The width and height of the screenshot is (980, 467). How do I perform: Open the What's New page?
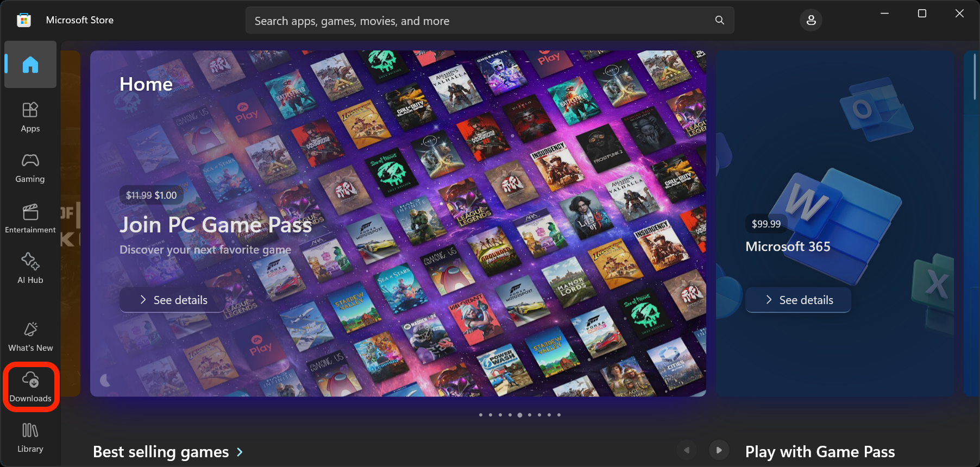[30, 337]
